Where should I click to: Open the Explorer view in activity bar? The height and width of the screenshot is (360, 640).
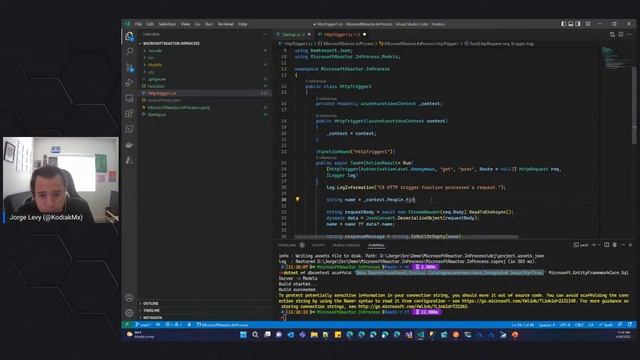tap(129, 36)
